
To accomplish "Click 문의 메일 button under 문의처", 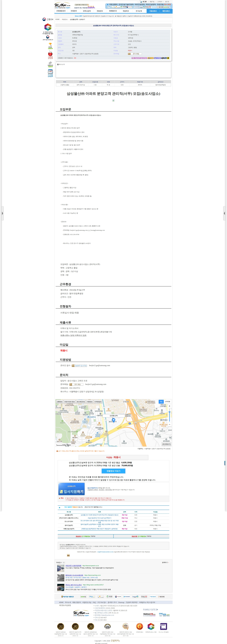I will (x=76, y=384).
